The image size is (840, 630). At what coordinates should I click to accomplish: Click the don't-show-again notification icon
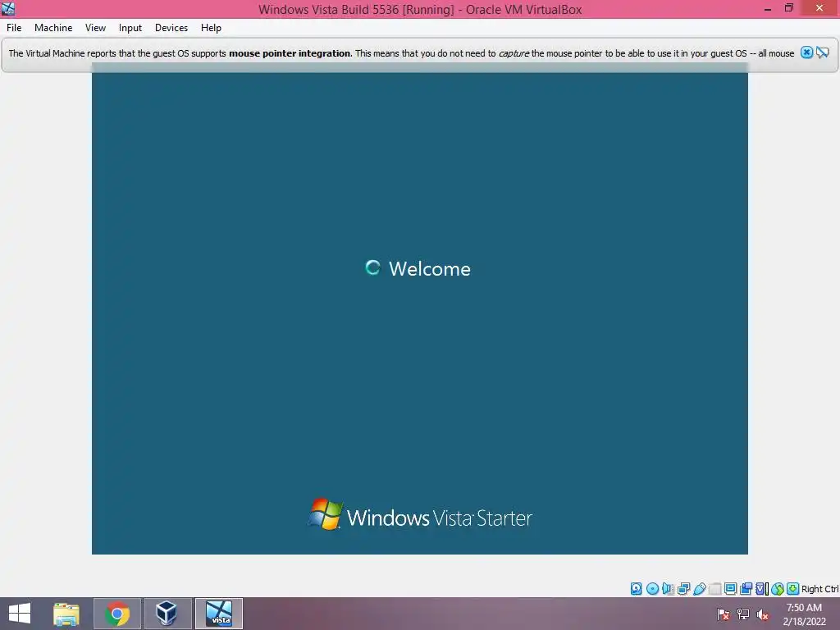coord(822,52)
